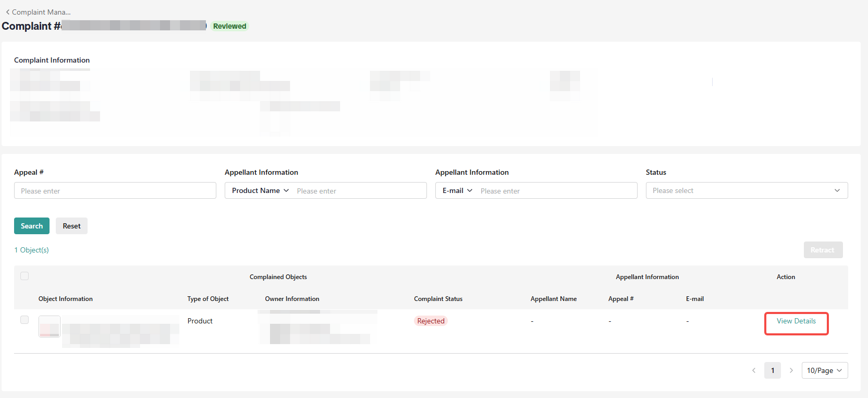
Task: Expand the Product Name filter dropdown
Action: coord(260,190)
